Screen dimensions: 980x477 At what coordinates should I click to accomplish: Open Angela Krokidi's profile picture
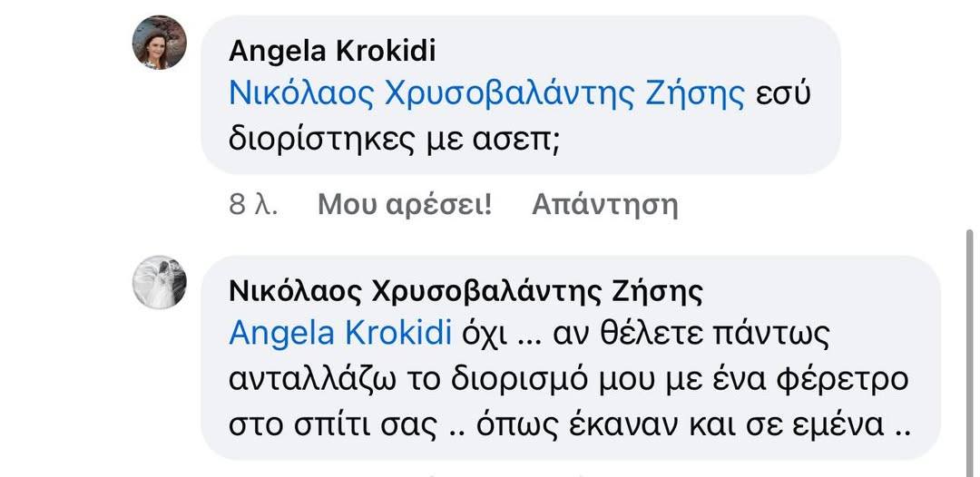160,43
